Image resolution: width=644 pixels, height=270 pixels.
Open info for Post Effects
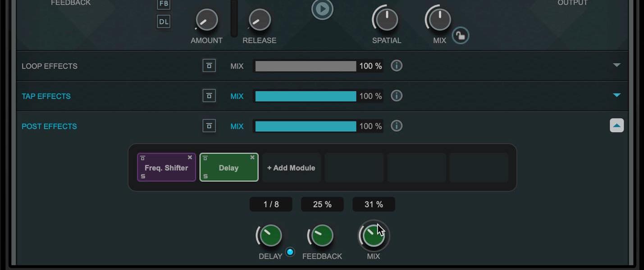396,126
